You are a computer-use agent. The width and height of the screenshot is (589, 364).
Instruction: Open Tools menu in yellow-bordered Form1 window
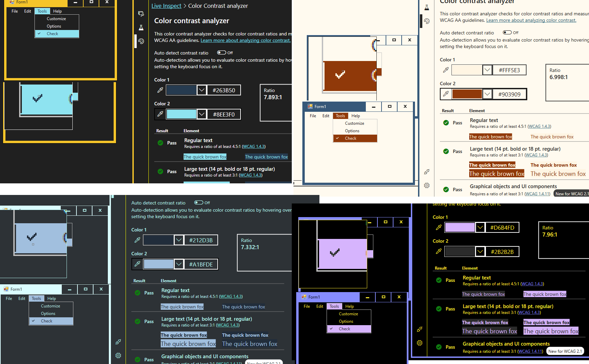click(42, 11)
